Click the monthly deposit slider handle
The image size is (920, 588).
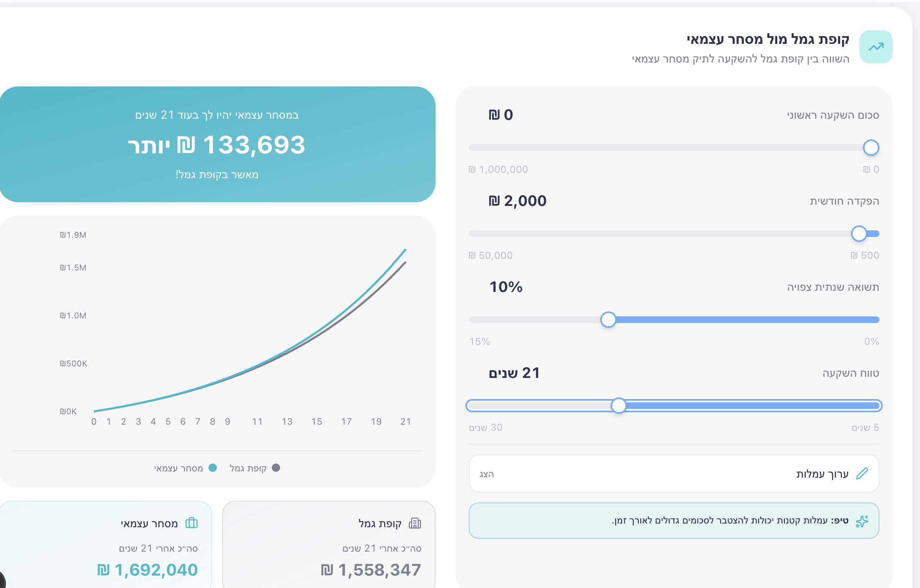point(859,234)
